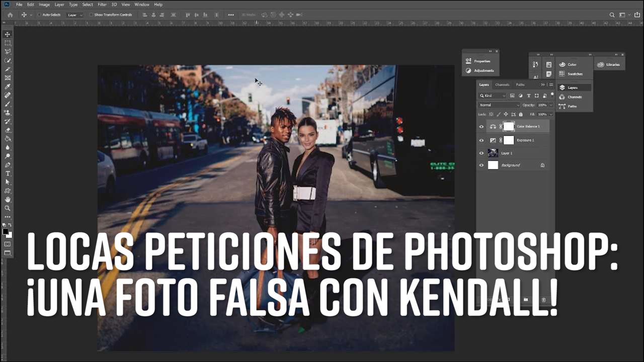Select the Lasso tool

(x=8, y=51)
